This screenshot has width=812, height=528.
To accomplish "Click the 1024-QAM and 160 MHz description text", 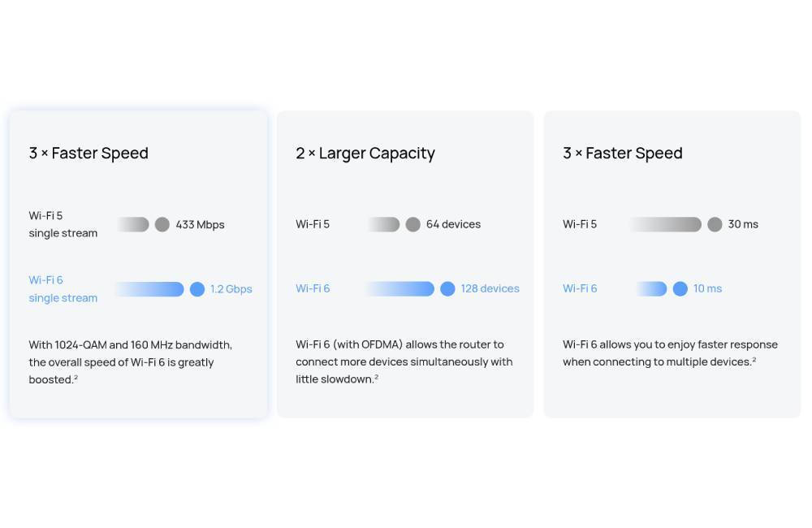I will click(x=131, y=362).
